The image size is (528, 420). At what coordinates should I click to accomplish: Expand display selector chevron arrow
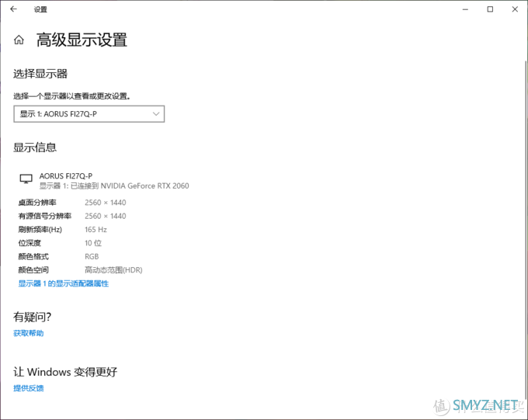pyautogui.click(x=156, y=114)
